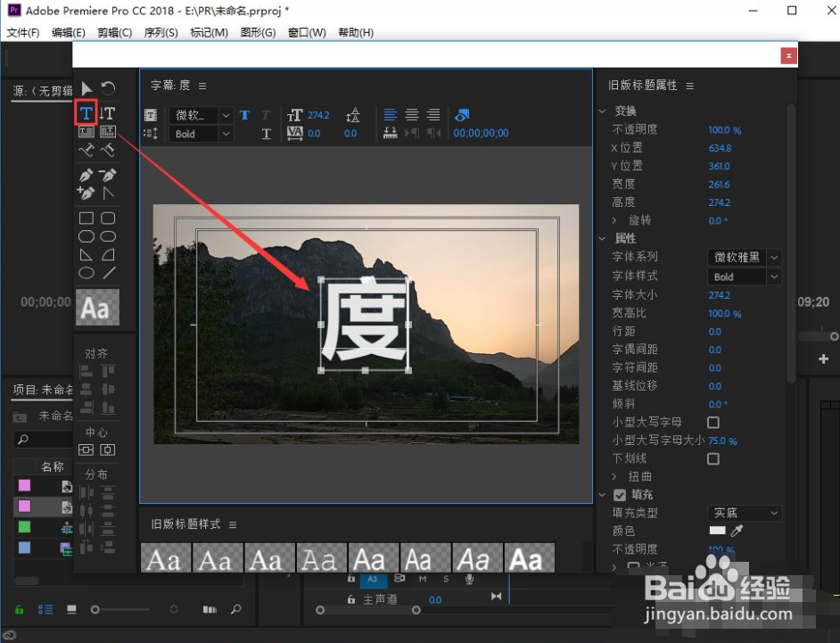Screen dimensions: 840x643
Task: Apply the last bold Aa title style
Action: pyautogui.click(x=530, y=557)
